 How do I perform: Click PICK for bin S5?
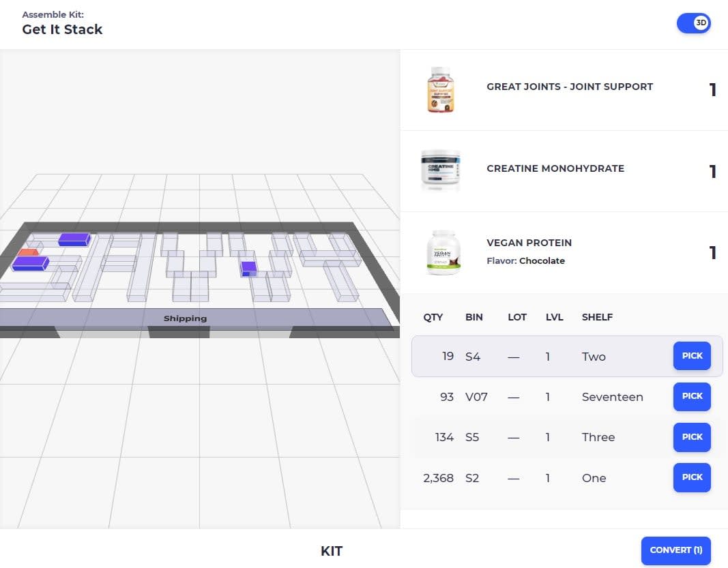[x=692, y=437]
